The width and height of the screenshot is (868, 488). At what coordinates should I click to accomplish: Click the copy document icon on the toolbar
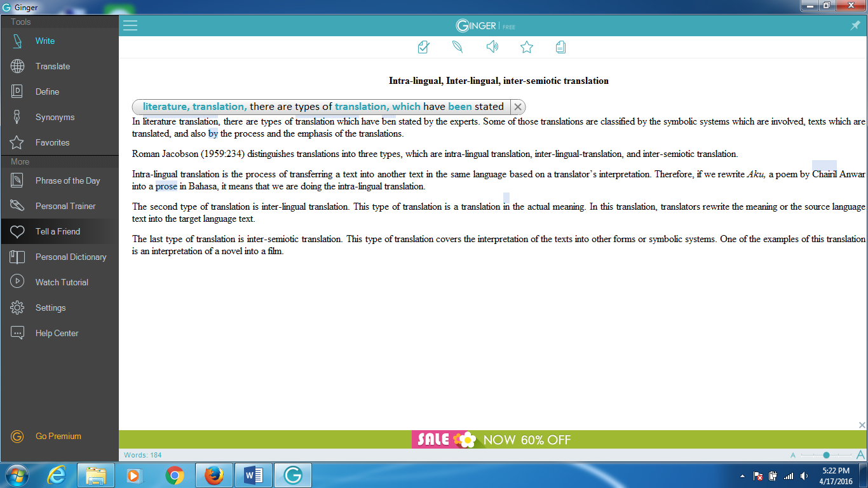(x=561, y=47)
